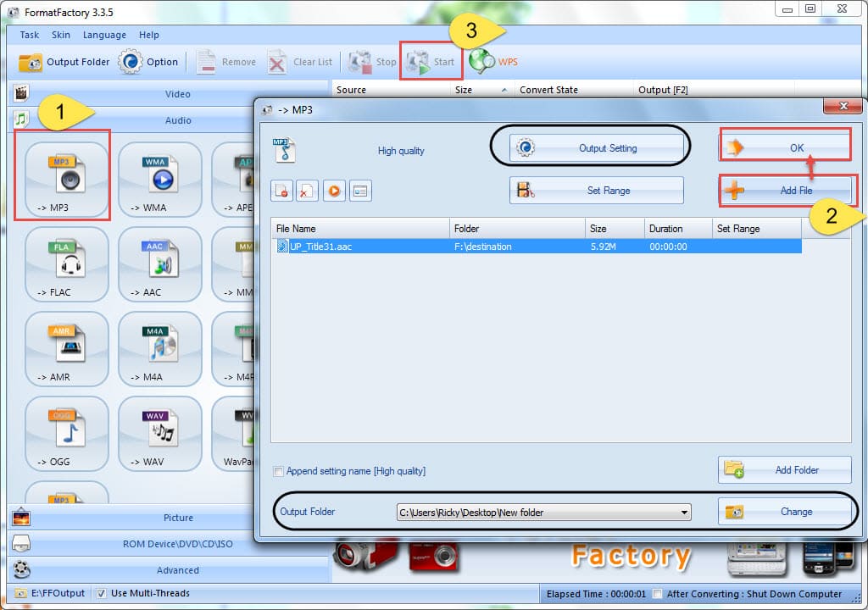The image size is (868, 610).
Task: Sort by File Name column header
Action: [360, 229]
